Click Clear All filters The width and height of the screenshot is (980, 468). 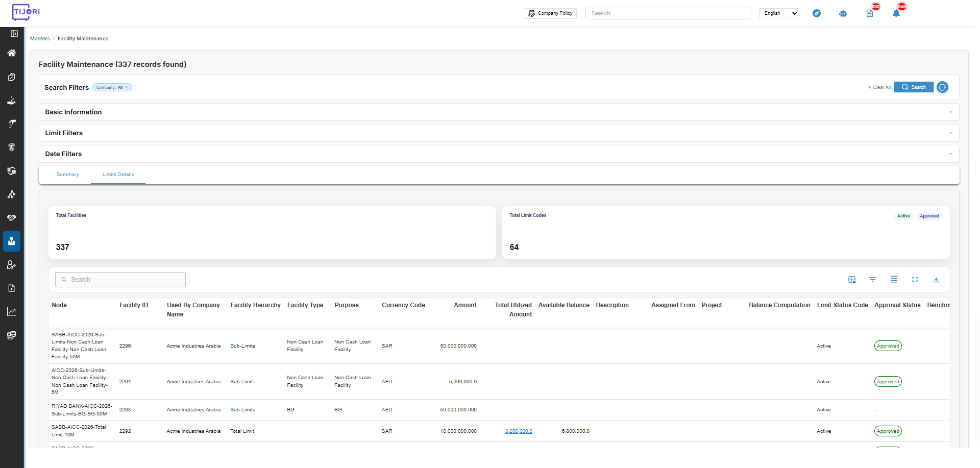click(x=879, y=87)
